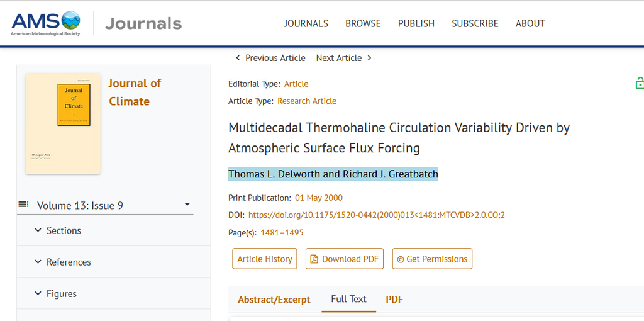Click the Get Permissions button
This screenshot has width=644, height=321.
tap(432, 259)
